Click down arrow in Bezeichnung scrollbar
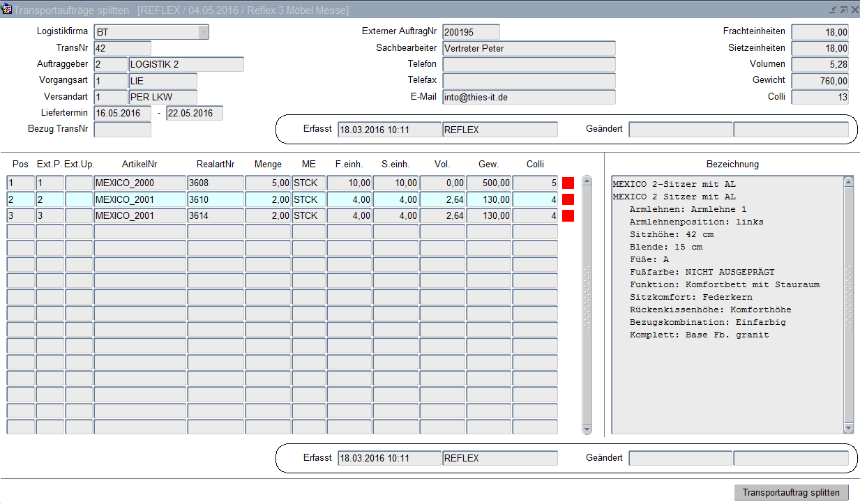 [x=848, y=428]
